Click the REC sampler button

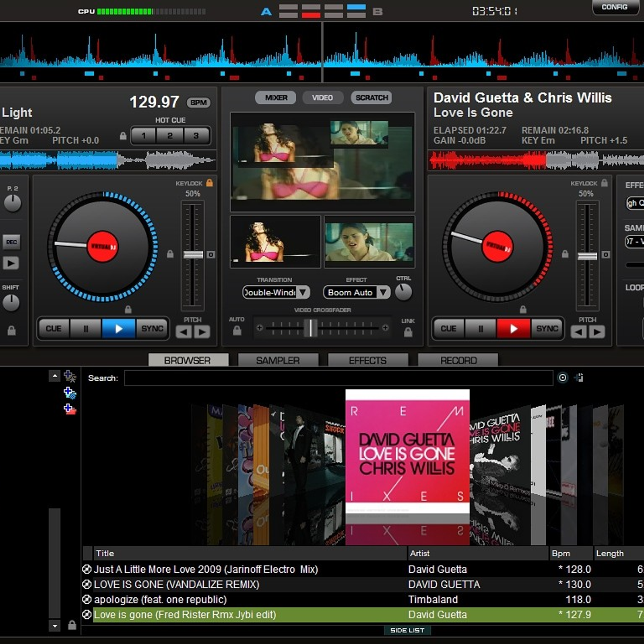pos(11,242)
